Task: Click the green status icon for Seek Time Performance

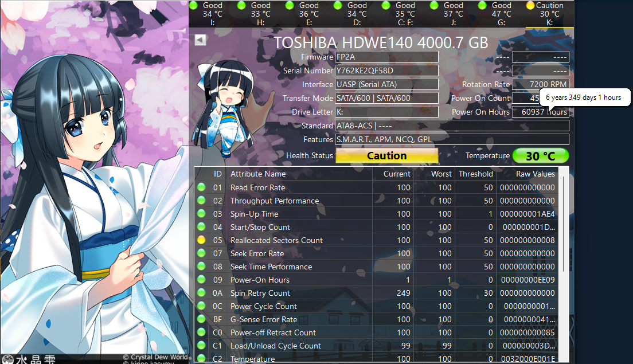Action: coord(201,267)
